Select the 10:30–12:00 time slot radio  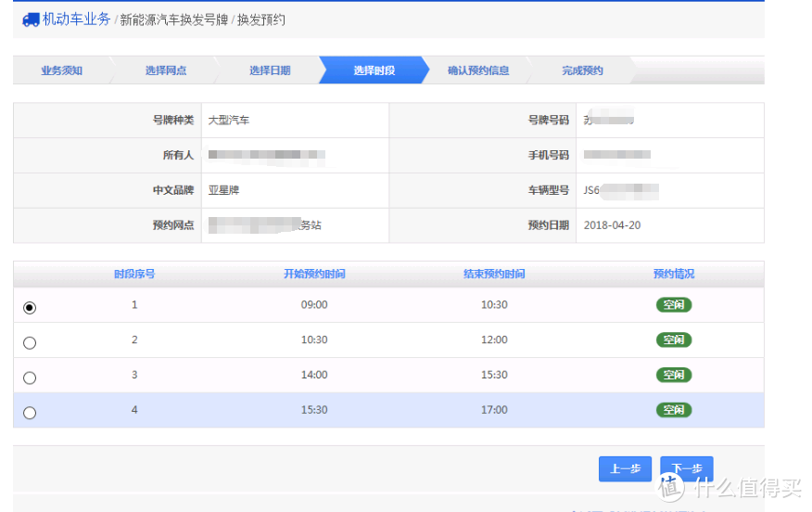(30, 342)
